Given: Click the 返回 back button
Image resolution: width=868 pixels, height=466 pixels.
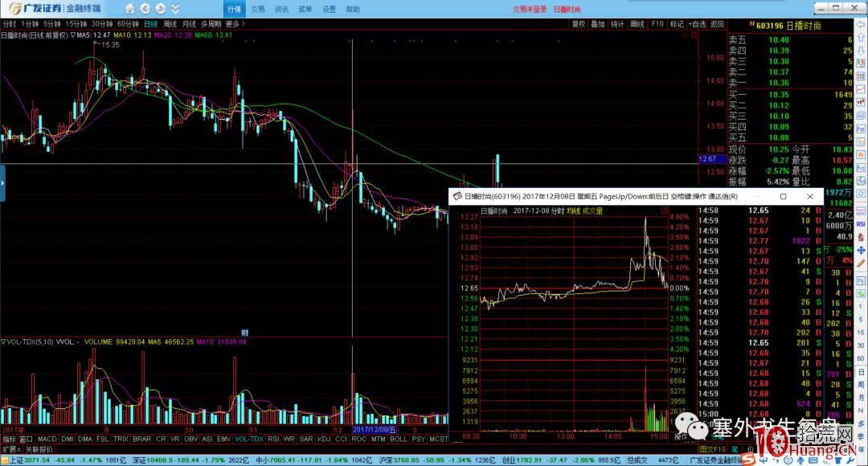Looking at the screenshot, I should pos(717,24).
